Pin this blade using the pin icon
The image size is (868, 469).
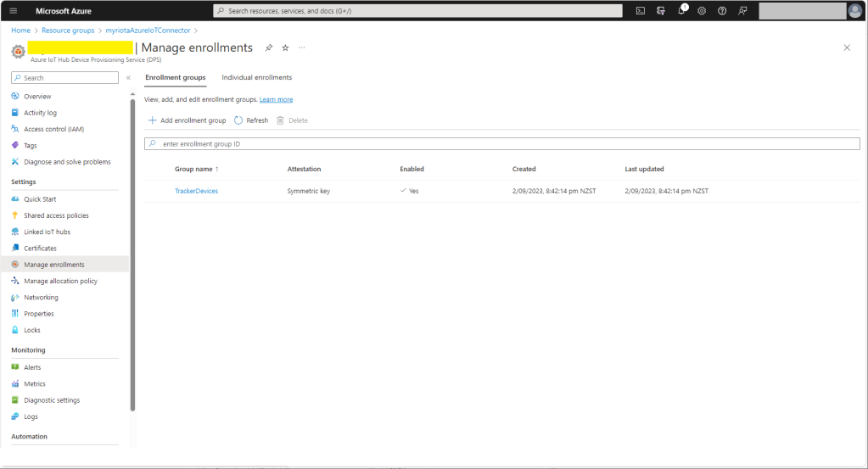tap(269, 47)
